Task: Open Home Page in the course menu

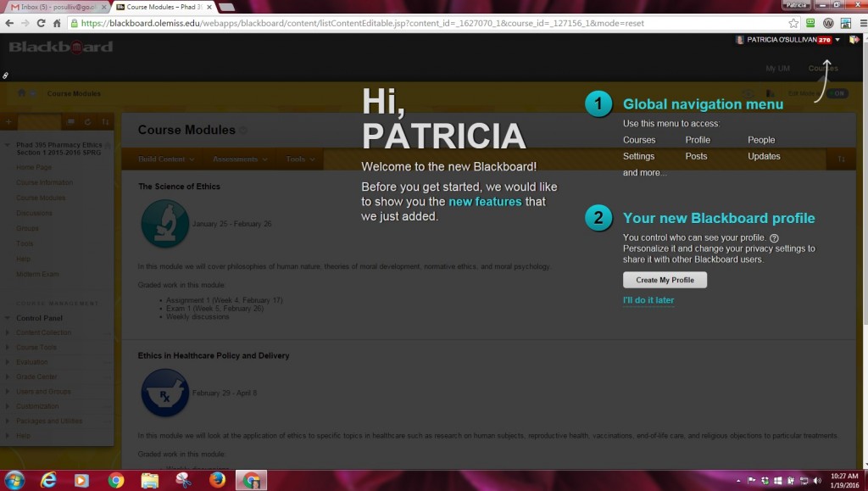Action: pos(34,167)
